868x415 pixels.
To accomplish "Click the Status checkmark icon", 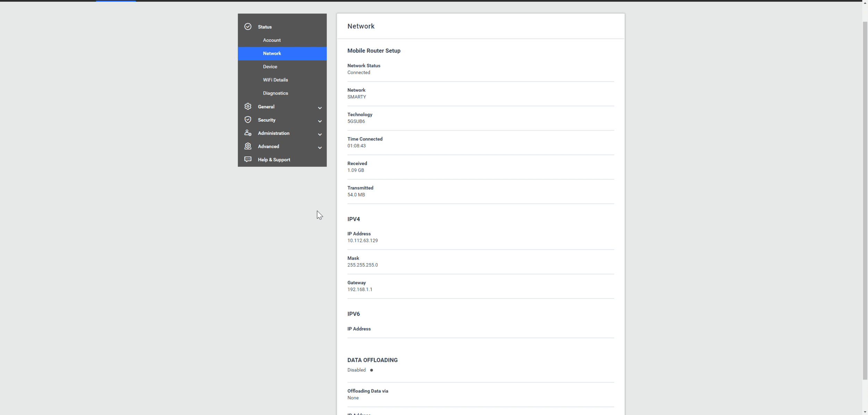I will click(248, 27).
